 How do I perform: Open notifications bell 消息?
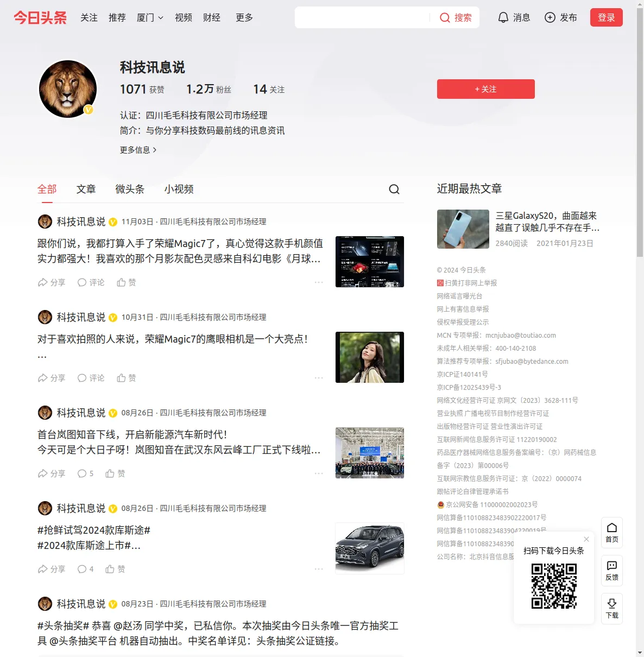click(x=514, y=17)
